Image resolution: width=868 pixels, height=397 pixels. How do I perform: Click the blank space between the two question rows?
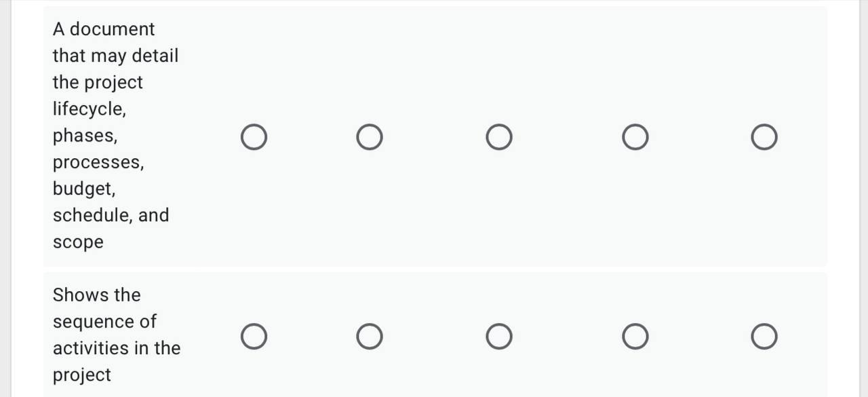[x=434, y=269]
